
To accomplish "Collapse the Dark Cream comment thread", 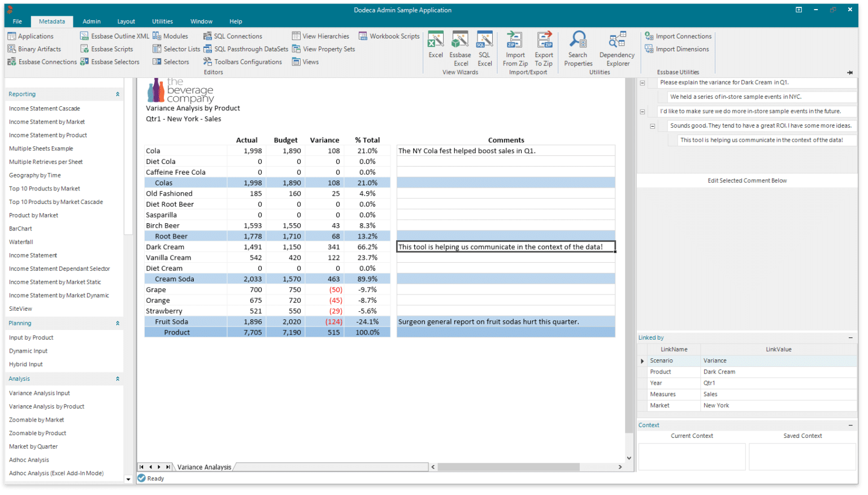I will pos(642,82).
